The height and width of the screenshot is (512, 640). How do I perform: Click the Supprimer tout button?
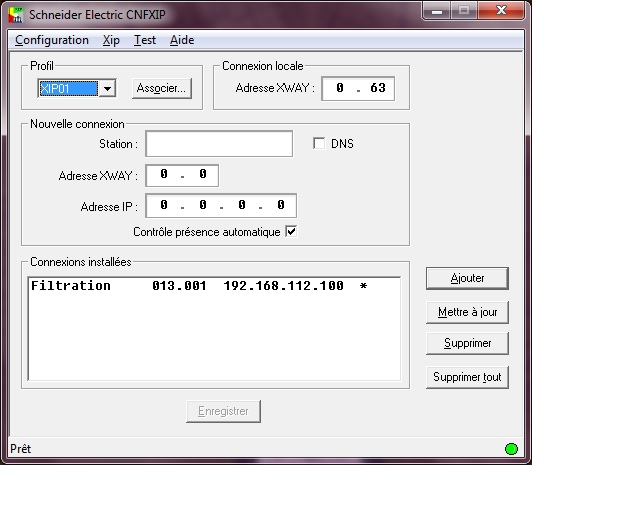coord(467,377)
